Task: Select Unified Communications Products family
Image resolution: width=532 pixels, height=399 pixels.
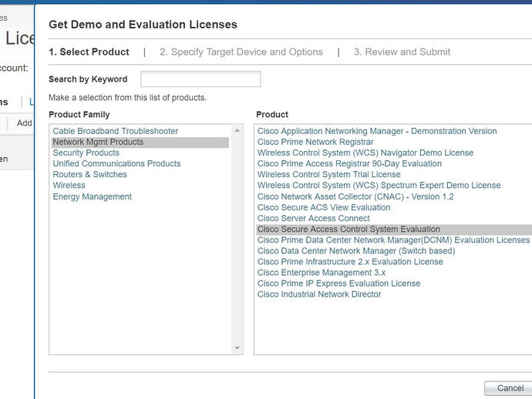Action: (116, 164)
